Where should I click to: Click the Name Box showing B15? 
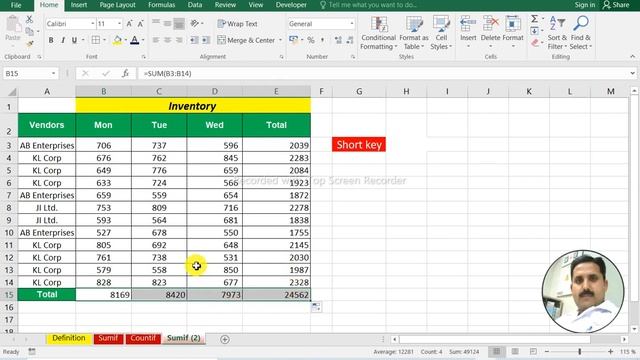coord(30,73)
